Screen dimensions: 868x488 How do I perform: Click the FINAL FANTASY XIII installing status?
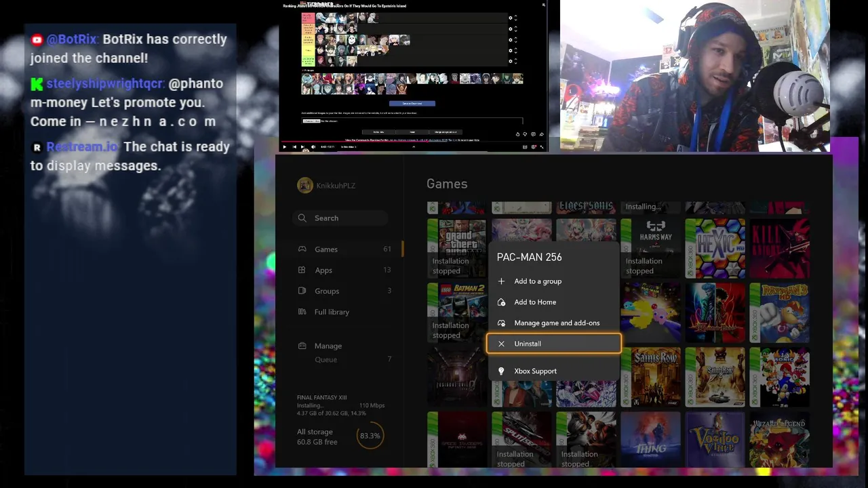340,405
